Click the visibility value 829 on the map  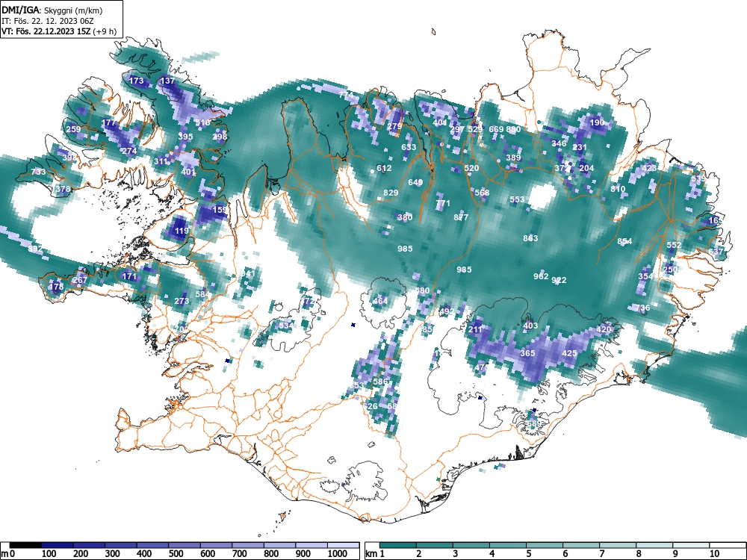(391, 193)
